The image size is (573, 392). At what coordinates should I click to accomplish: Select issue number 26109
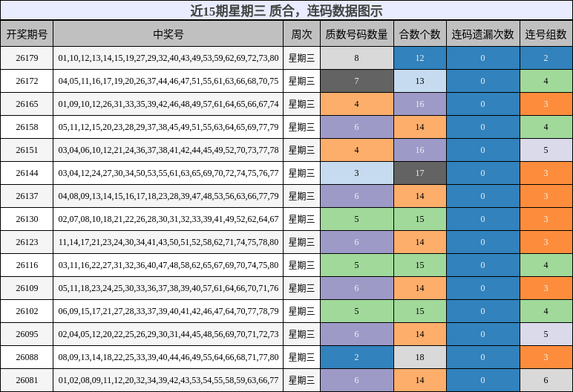point(27,288)
